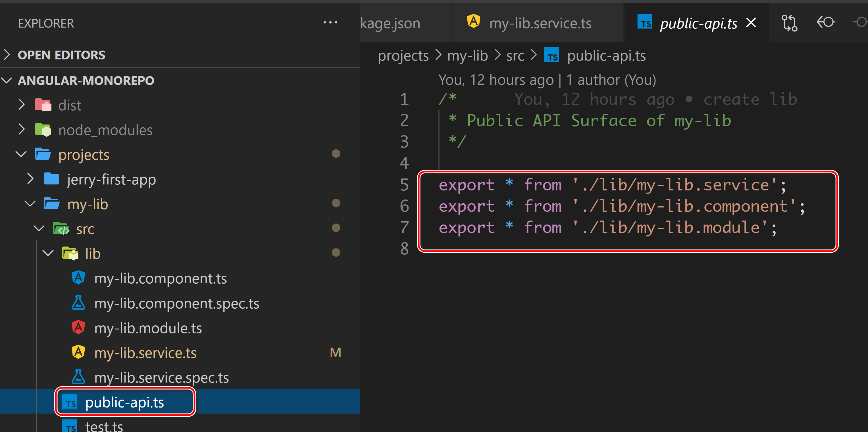
Task: Collapse the lib folder chevron
Action: pyautogui.click(x=48, y=253)
